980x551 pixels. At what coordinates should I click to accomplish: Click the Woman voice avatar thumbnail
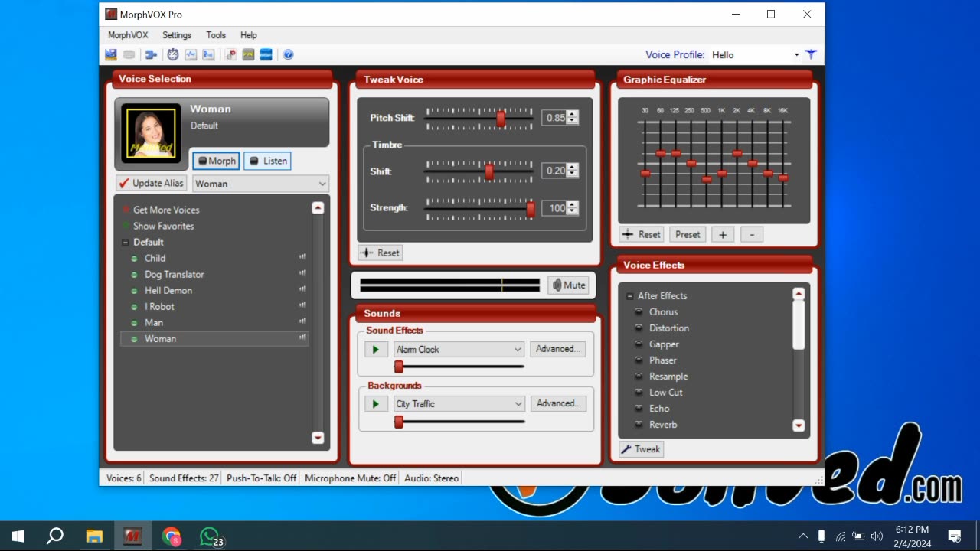pos(151,132)
